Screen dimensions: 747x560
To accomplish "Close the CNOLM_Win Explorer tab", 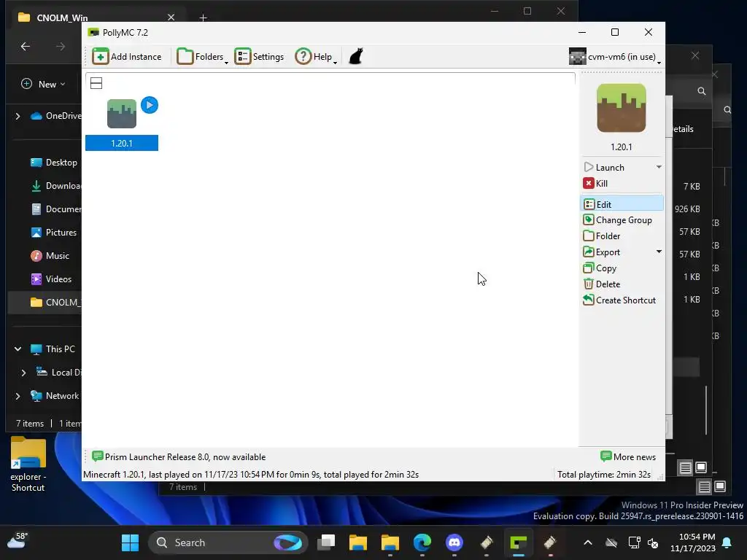I will [171, 17].
